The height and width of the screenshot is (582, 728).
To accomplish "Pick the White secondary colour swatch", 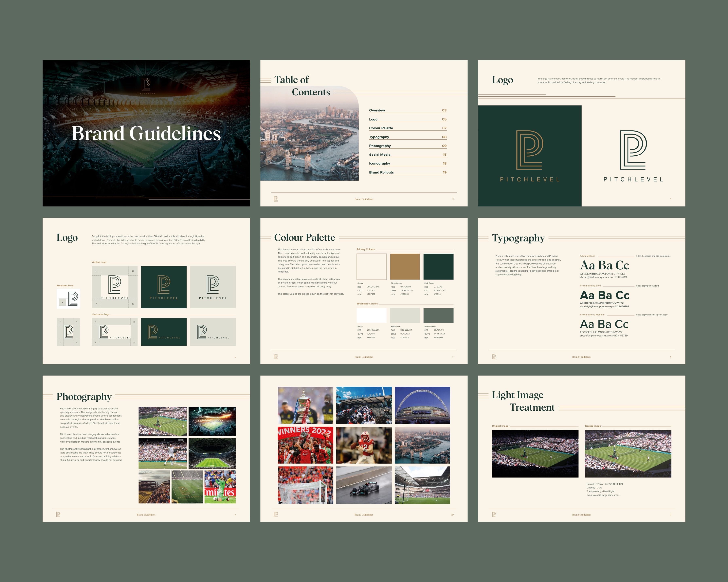I will (x=371, y=315).
